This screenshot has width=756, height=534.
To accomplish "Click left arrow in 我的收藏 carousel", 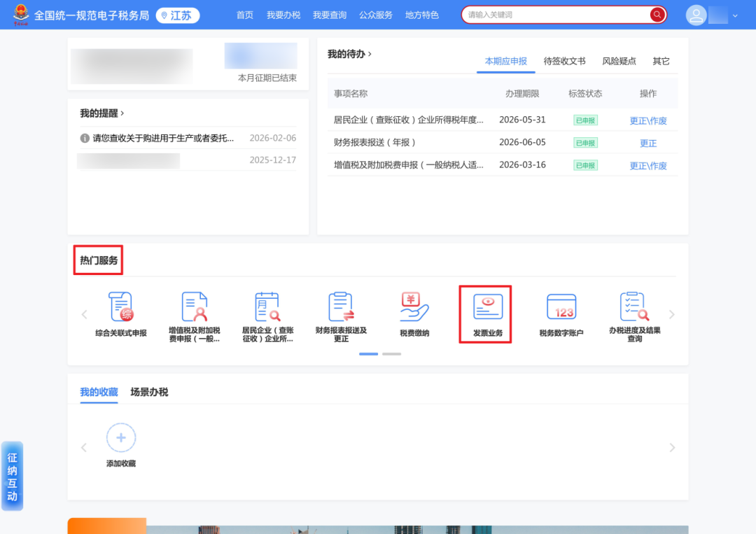I will pos(84,448).
